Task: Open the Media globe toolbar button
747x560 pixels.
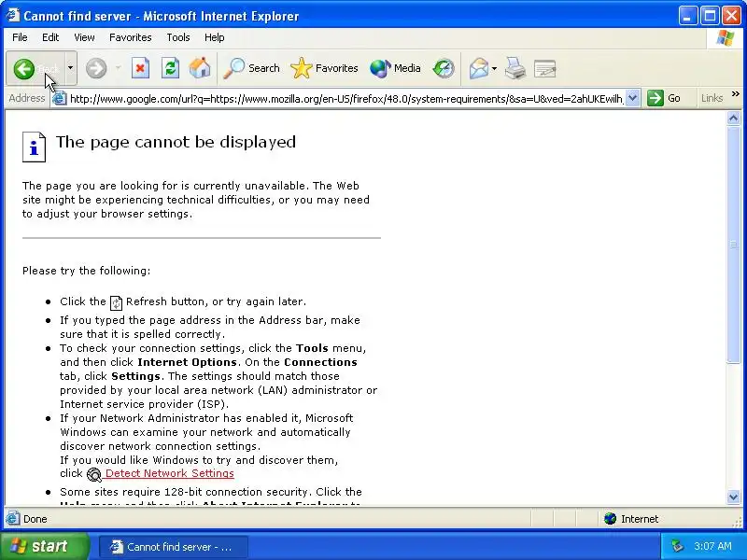Action: point(395,68)
